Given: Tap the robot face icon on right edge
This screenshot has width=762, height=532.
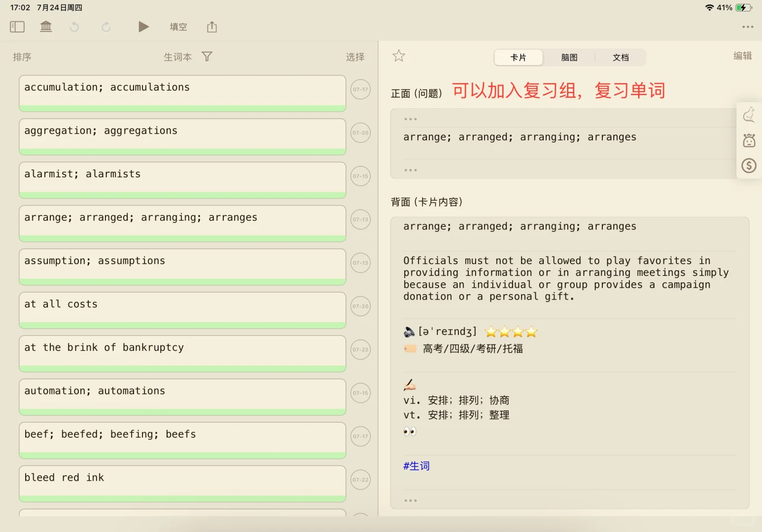Looking at the screenshot, I should [749, 140].
